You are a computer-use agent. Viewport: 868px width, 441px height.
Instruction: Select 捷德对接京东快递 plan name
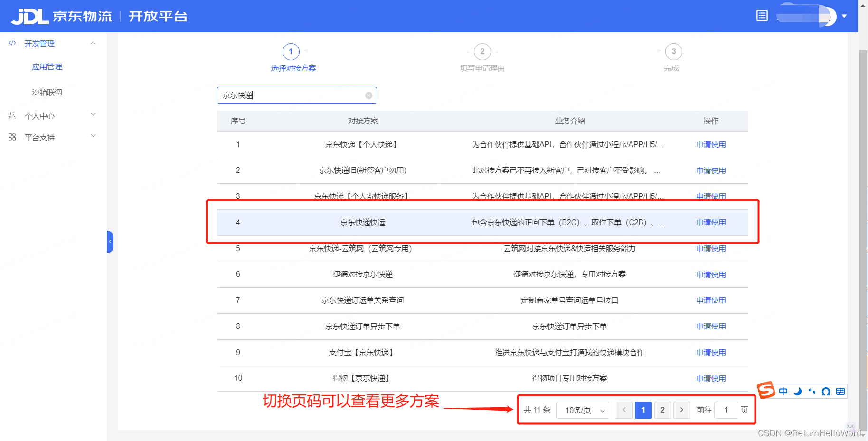click(x=363, y=274)
